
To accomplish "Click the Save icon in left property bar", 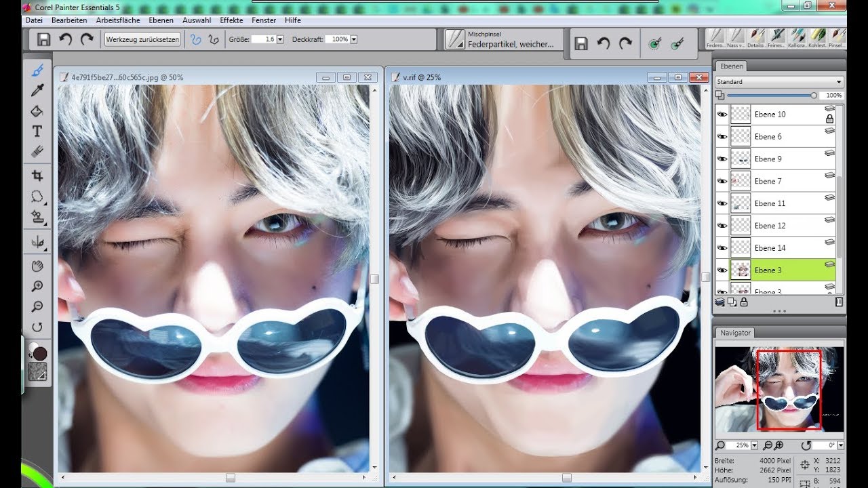I will click(x=44, y=39).
